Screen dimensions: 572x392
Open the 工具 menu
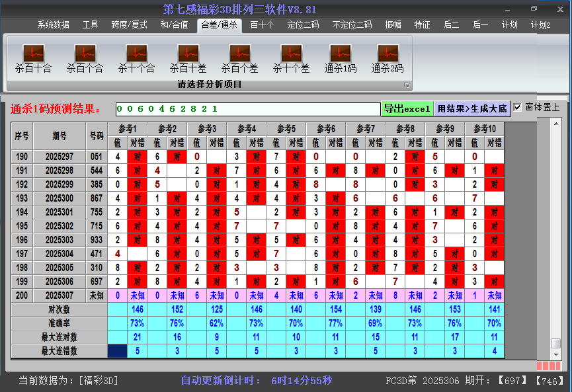pyautogui.click(x=90, y=24)
